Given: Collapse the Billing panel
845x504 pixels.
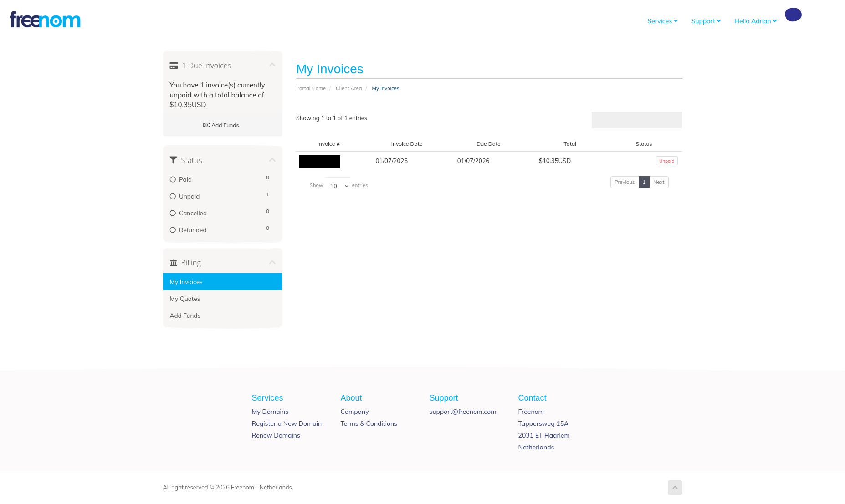Looking at the screenshot, I should click(x=272, y=262).
